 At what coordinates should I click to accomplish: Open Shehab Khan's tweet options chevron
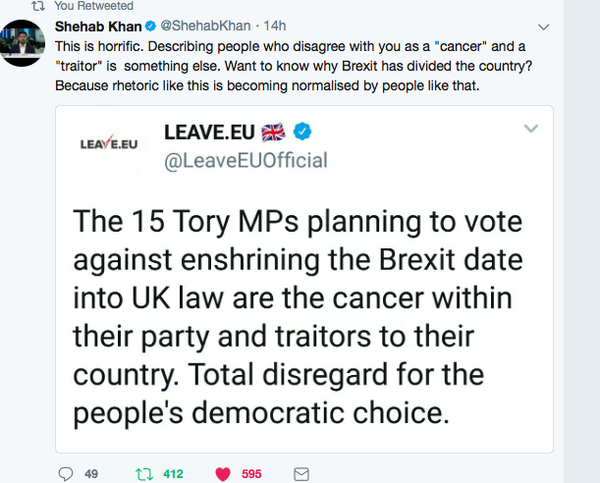pos(543,26)
